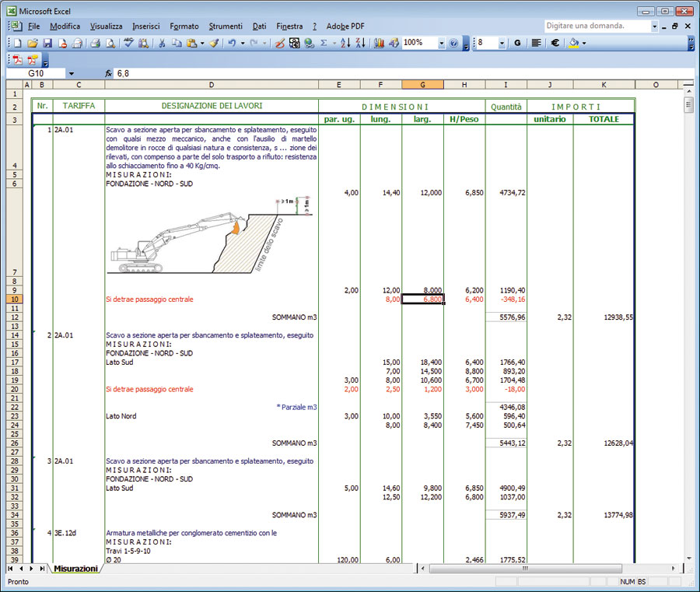
Task: Click the vertical scrollbar thumb
Action: coord(688,105)
